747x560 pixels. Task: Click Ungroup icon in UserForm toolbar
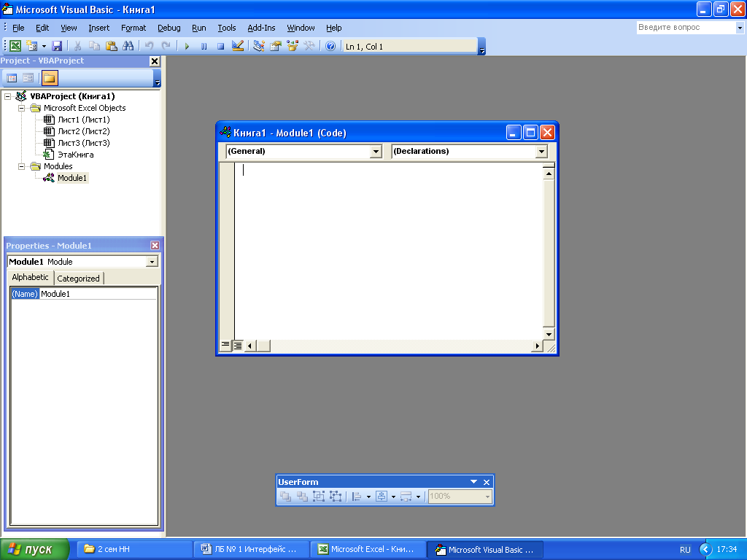[x=336, y=496]
